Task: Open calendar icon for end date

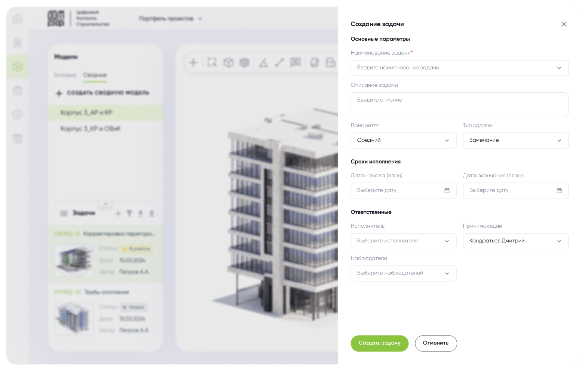Action: pyautogui.click(x=559, y=191)
